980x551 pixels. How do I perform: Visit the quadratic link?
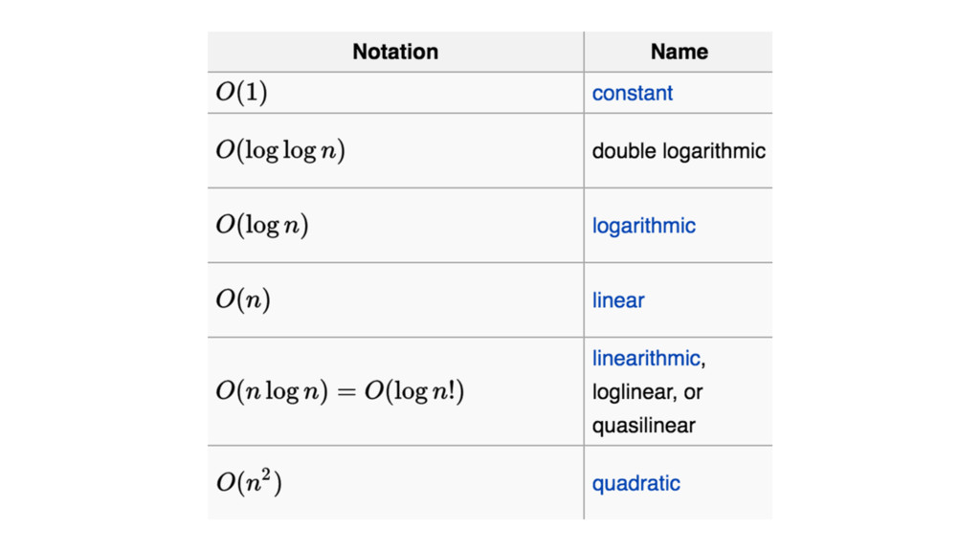click(x=635, y=483)
